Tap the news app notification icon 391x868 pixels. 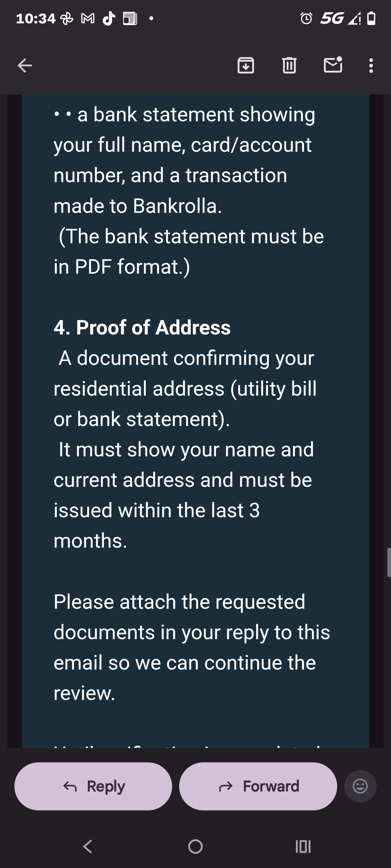[x=130, y=19]
